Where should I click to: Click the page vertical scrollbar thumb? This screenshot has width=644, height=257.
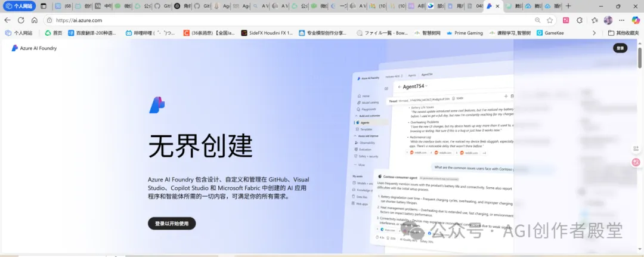coord(639,57)
